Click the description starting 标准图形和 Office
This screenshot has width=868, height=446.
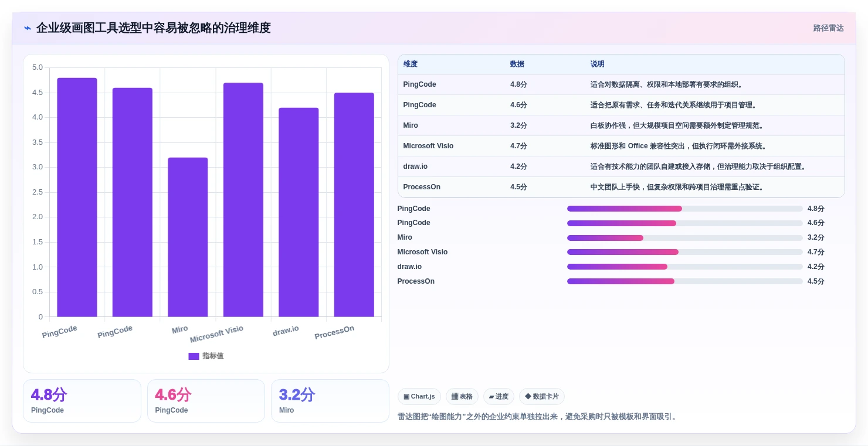679,146
